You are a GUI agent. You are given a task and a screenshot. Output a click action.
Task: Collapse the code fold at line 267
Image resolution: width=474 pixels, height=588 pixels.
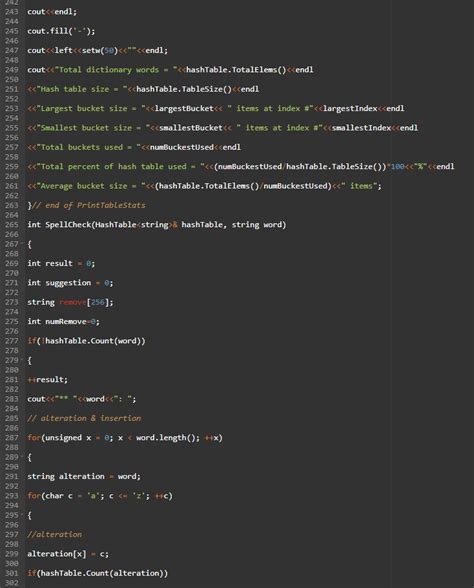pyautogui.click(x=22, y=244)
